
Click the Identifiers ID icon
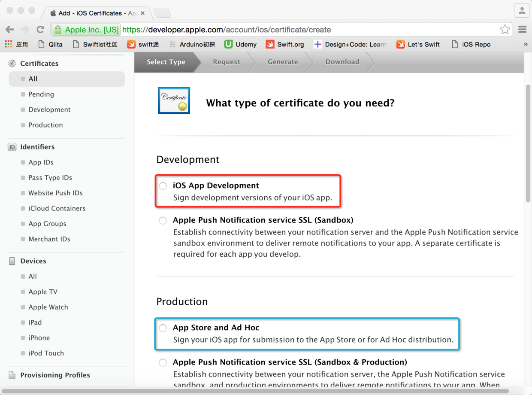(12, 147)
